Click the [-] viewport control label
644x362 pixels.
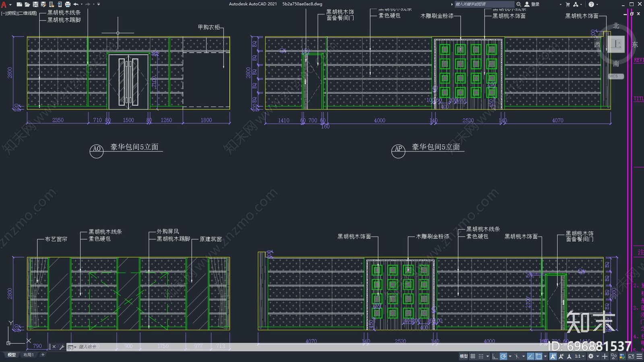(4, 13)
